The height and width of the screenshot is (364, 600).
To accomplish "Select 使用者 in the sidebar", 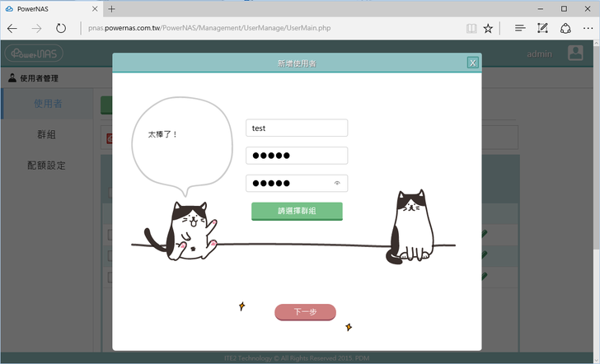I will (48, 104).
